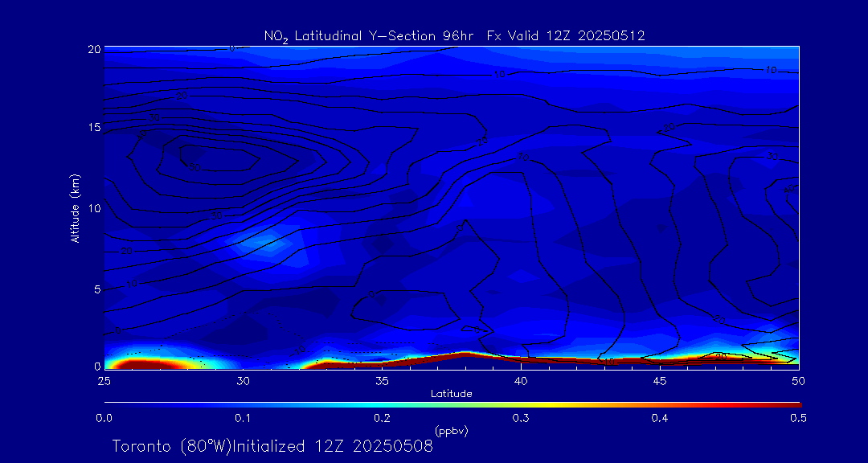The image size is (868, 463).
Task: Click the NO2 Latitudinal Y-Section plot title
Action: [x=454, y=36]
